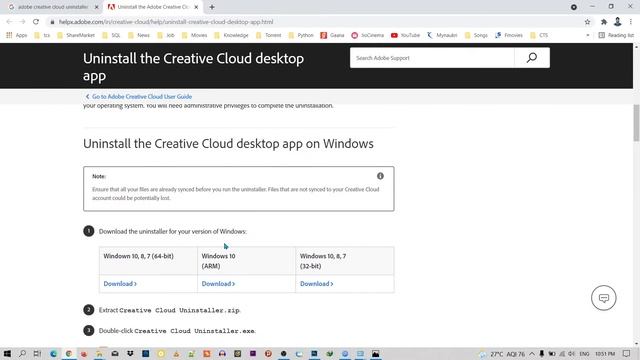Open the Torrent bookmark folder
This screenshot has width=640, height=360.
coord(269,36)
